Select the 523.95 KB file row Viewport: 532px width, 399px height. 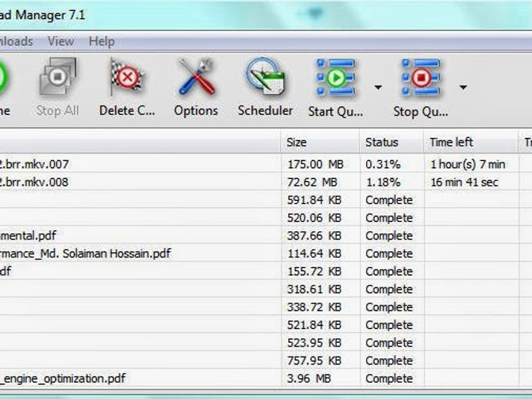(x=266, y=343)
